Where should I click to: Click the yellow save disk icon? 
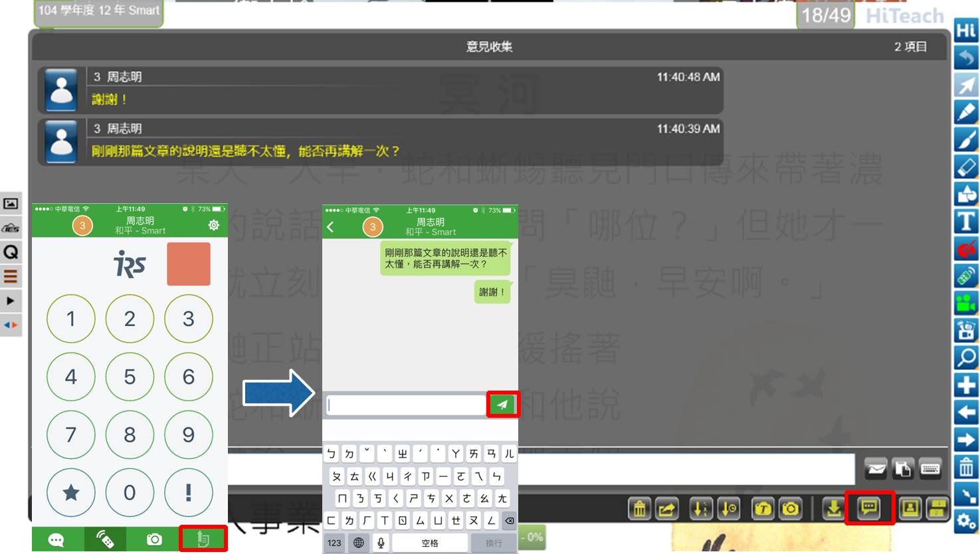[x=937, y=509]
